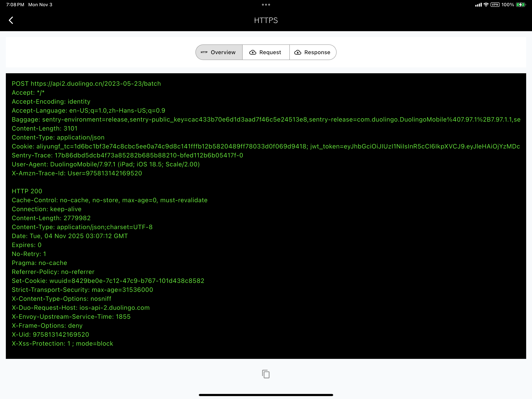Tap the home indicator bar at the bottom

point(266,395)
